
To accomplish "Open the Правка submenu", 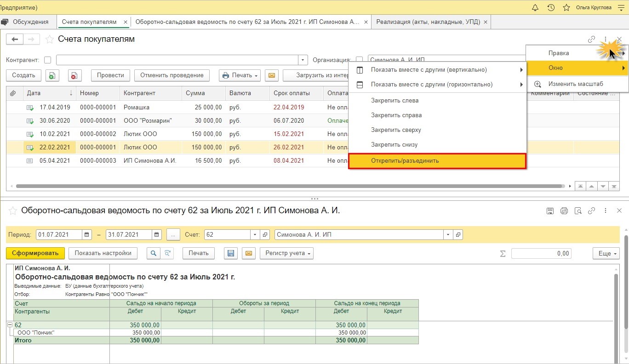I will tap(577, 53).
